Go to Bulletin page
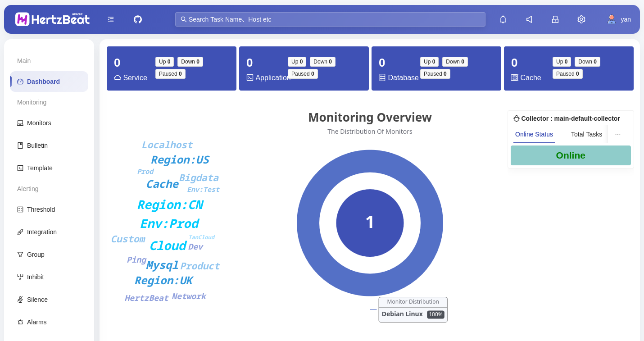The height and width of the screenshot is (341, 644). point(37,145)
